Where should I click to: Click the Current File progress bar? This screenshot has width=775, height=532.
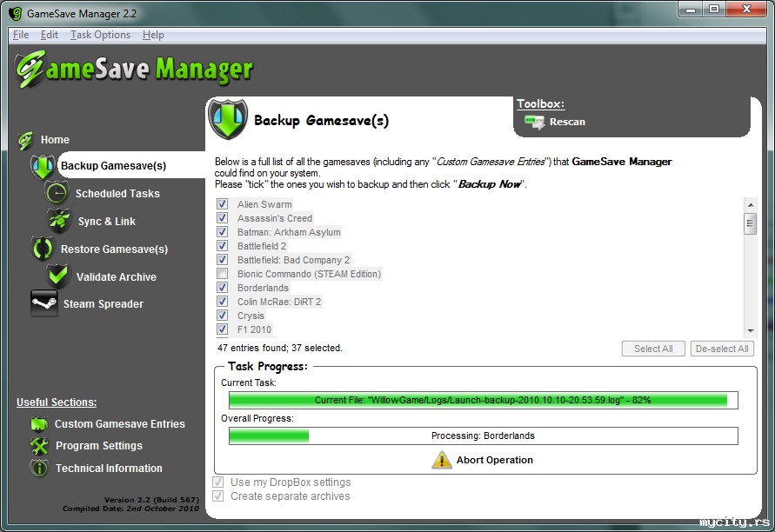point(484,400)
